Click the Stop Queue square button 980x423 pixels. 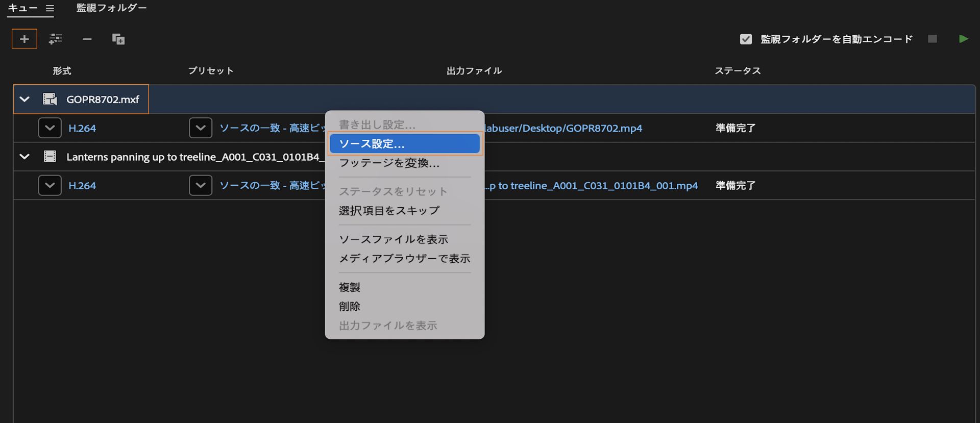click(933, 39)
